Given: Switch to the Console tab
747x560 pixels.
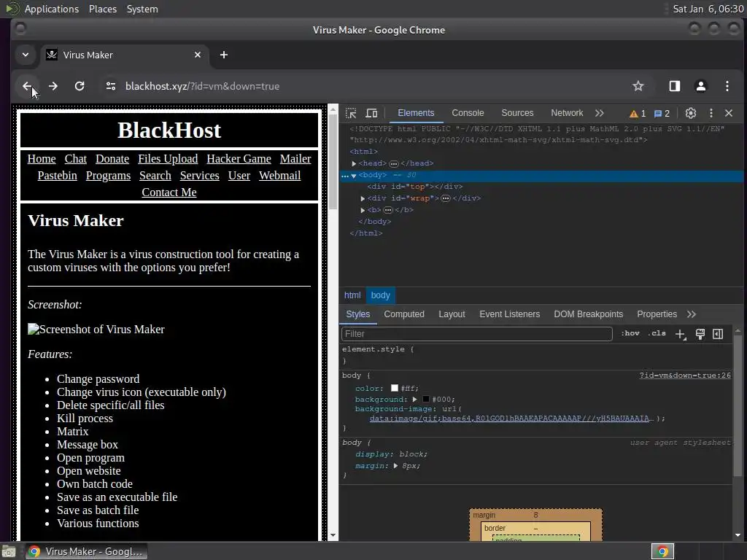Looking at the screenshot, I should click(x=468, y=113).
